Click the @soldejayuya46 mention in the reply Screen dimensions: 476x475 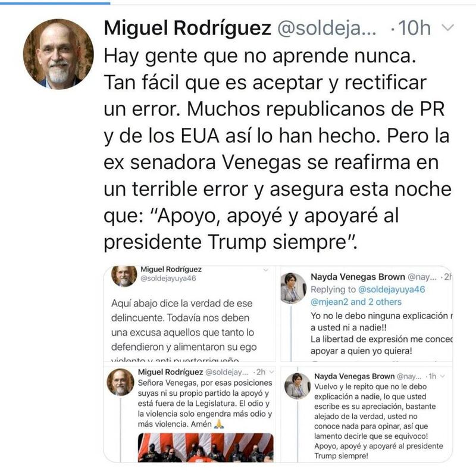392,289
